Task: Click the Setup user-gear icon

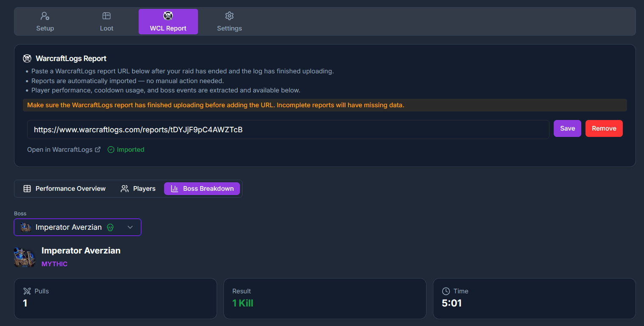Action: point(45,16)
